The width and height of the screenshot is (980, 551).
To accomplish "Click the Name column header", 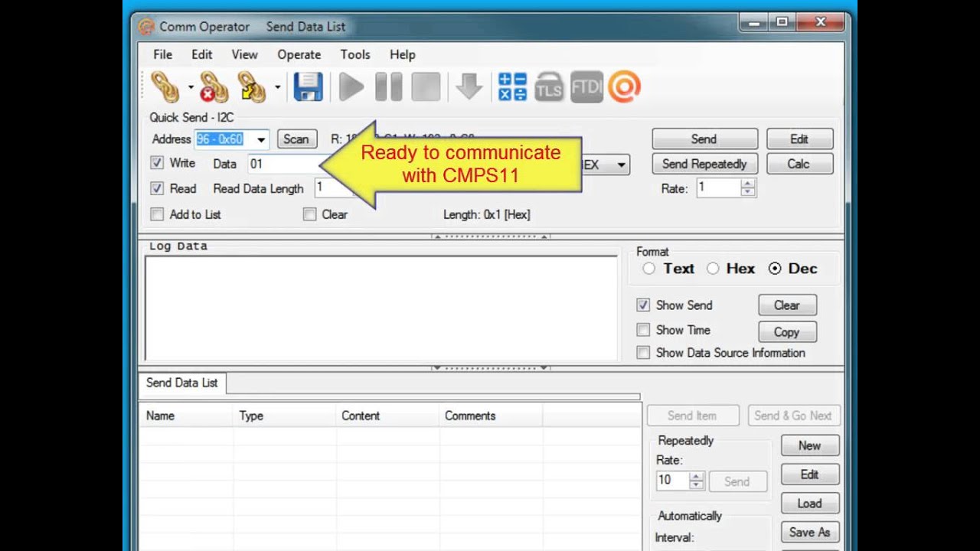I will (x=186, y=416).
